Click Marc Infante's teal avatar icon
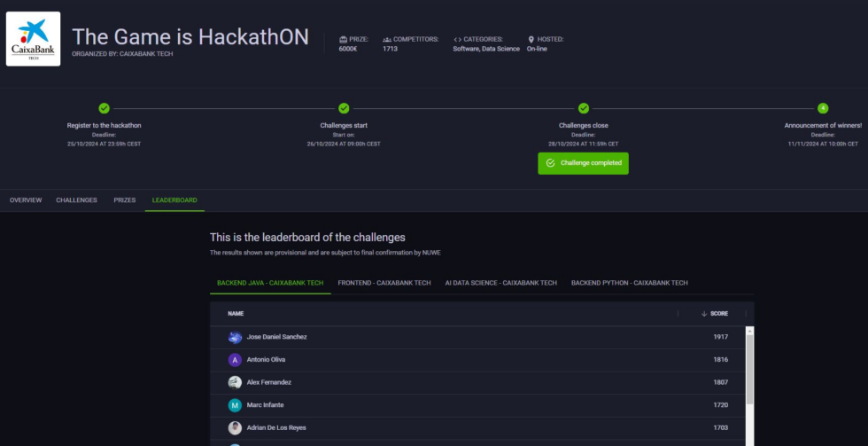The height and width of the screenshot is (446, 868). [x=235, y=405]
